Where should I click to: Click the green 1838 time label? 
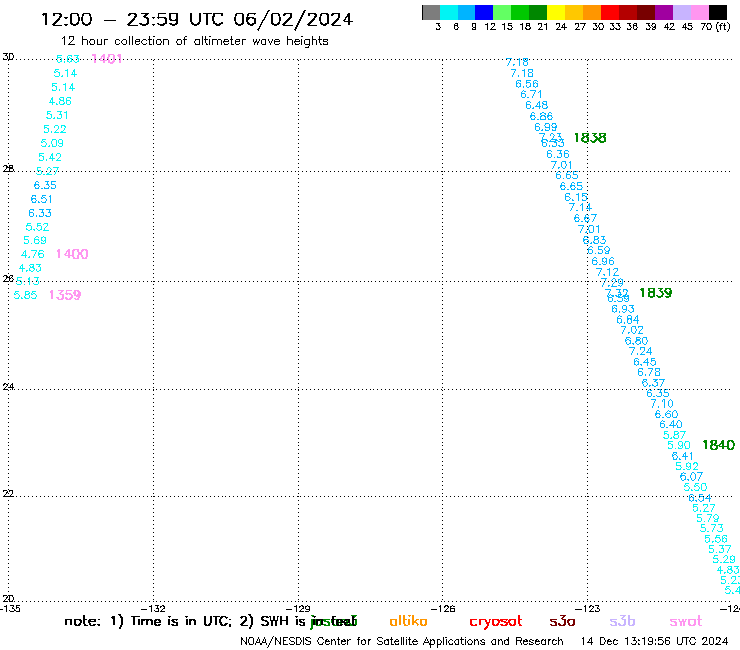point(590,138)
